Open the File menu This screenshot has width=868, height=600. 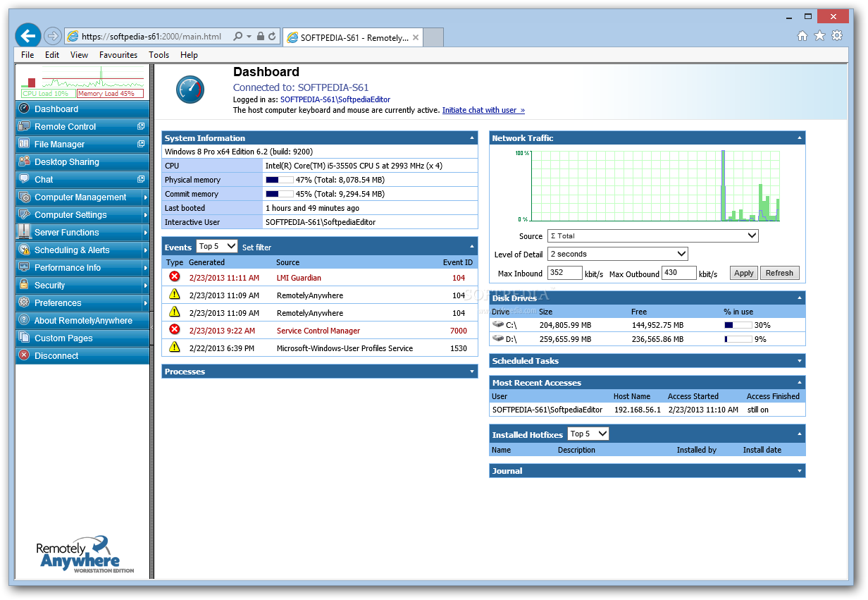pyautogui.click(x=27, y=55)
